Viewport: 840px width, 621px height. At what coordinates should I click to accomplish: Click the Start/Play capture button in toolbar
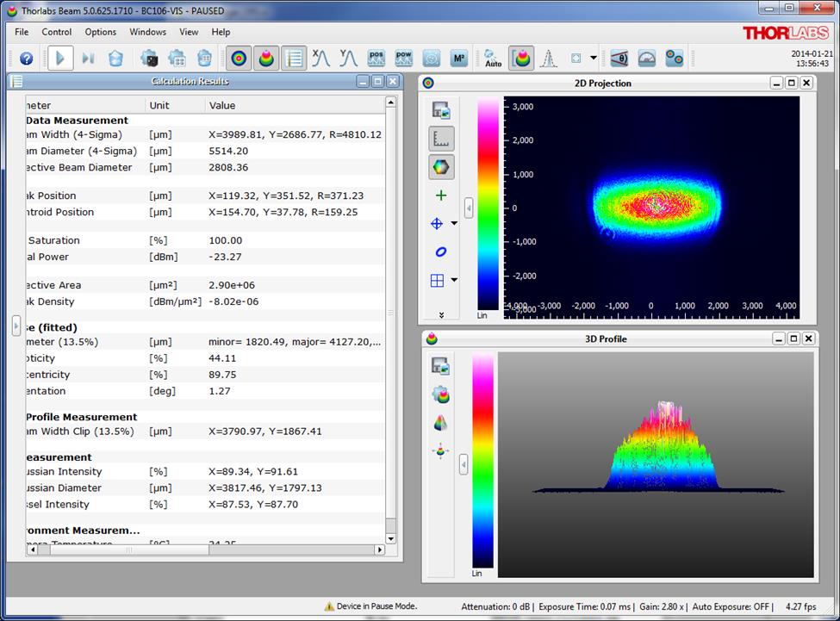59,59
